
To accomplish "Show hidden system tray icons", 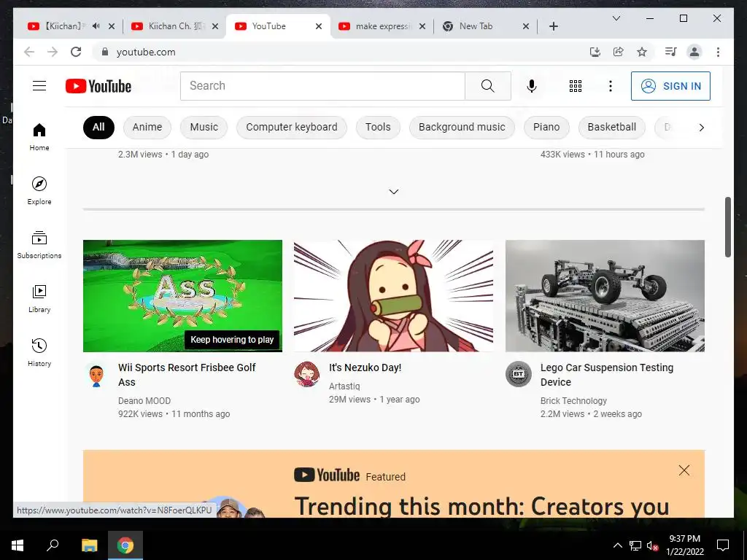I will (617, 545).
